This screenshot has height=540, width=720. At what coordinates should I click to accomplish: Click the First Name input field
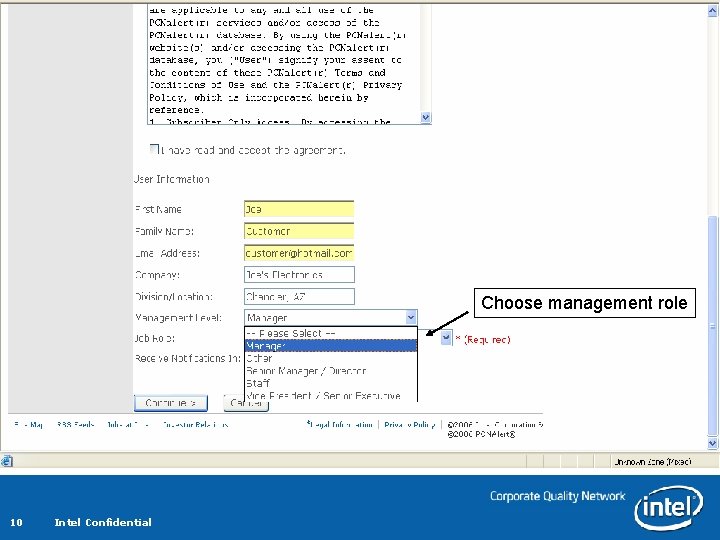coord(299,209)
